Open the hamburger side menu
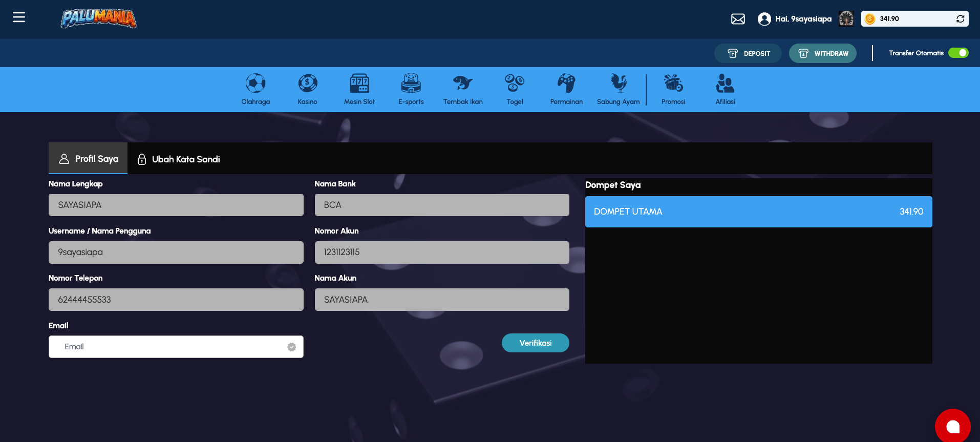 pos(19,17)
